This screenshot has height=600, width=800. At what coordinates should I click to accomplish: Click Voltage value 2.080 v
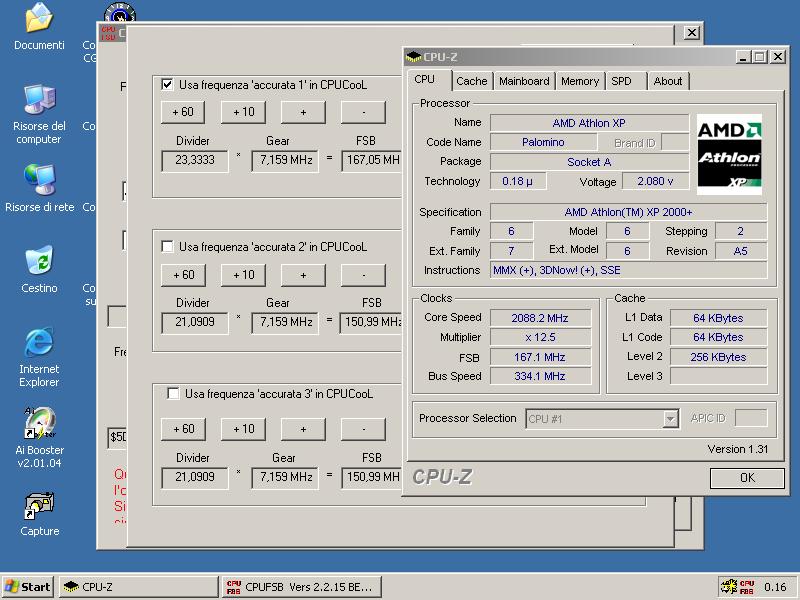pyautogui.click(x=655, y=181)
